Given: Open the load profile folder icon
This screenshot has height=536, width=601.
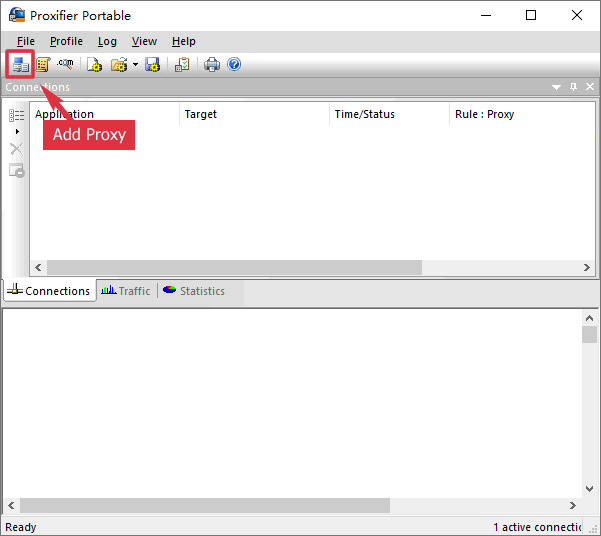Looking at the screenshot, I should (119, 64).
